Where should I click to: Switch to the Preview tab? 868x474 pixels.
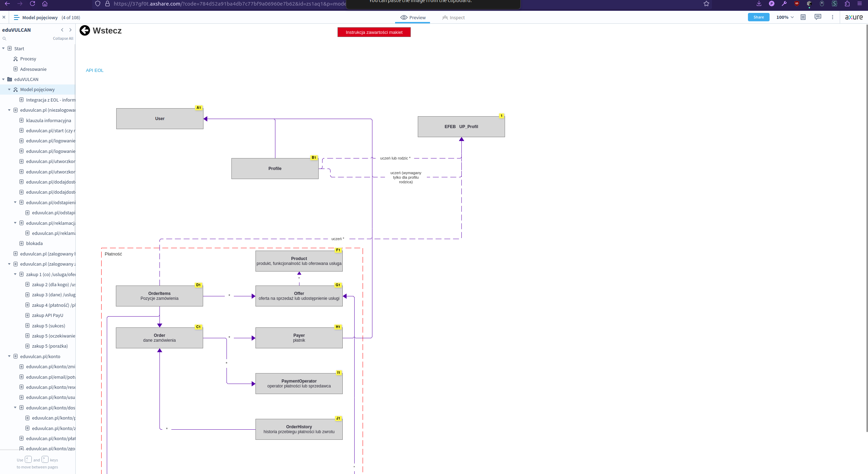point(413,17)
